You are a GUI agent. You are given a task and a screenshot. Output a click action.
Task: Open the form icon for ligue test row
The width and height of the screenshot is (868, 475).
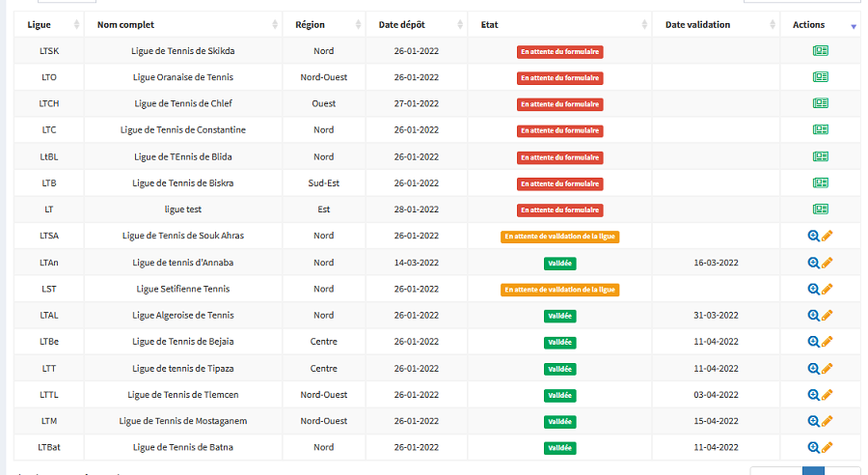click(x=820, y=209)
